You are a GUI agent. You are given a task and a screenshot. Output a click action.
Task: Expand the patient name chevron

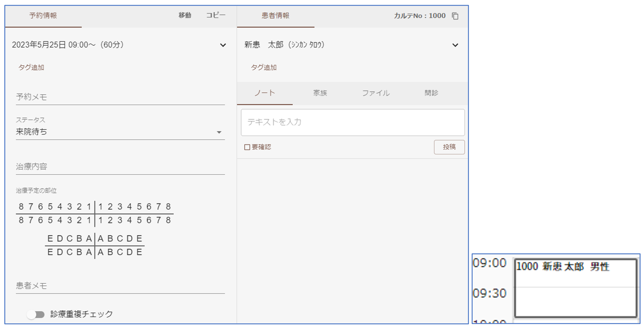coord(455,45)
